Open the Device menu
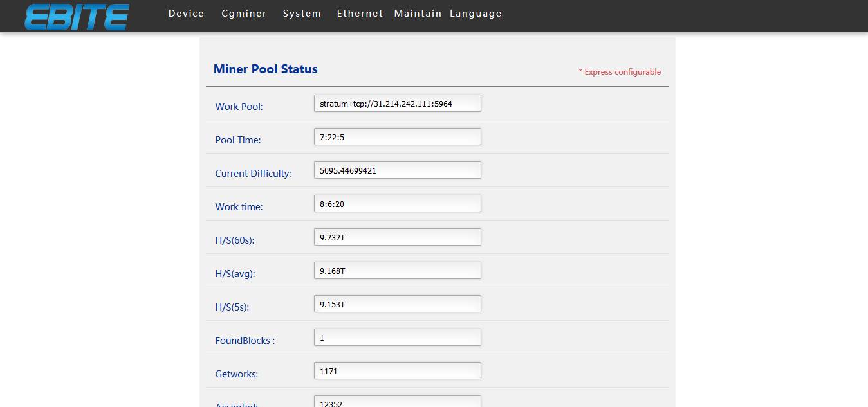This screenshot has width=868, height=407. click(x=186, y=14)
